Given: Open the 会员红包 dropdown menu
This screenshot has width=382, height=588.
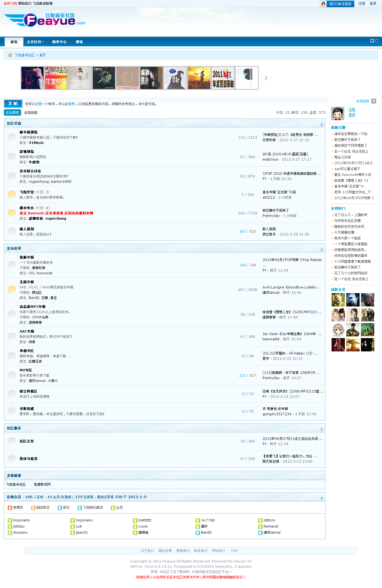Looking at the screenshot, I should (35, 42).
